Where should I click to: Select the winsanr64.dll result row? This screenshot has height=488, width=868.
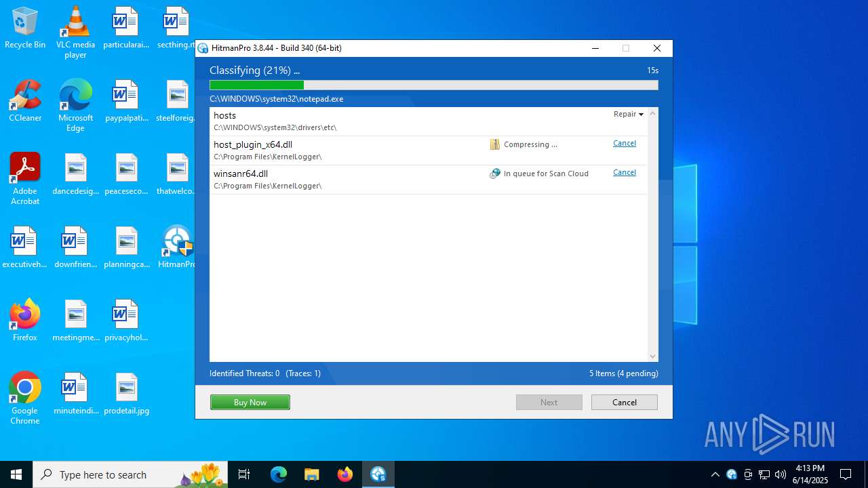click(428, 180)
